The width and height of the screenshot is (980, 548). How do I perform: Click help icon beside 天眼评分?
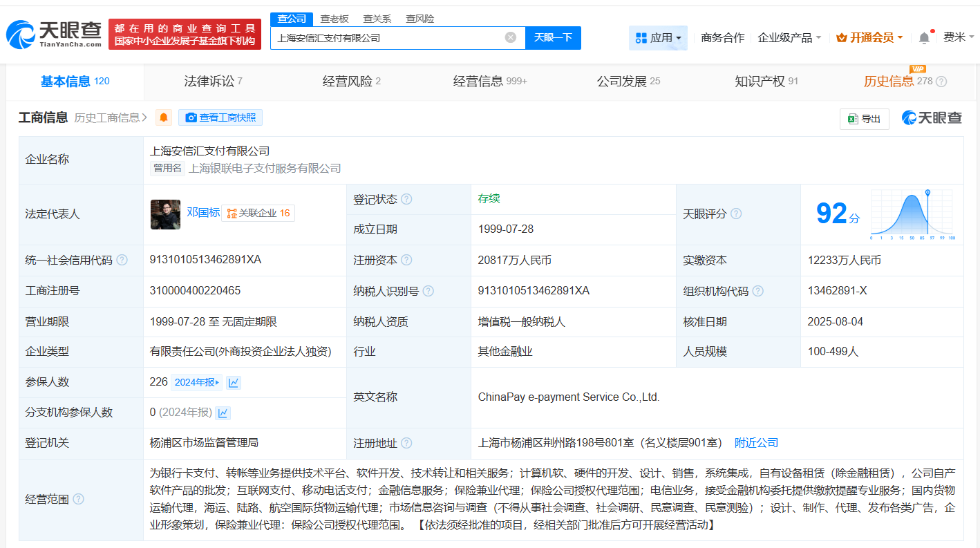736,214
